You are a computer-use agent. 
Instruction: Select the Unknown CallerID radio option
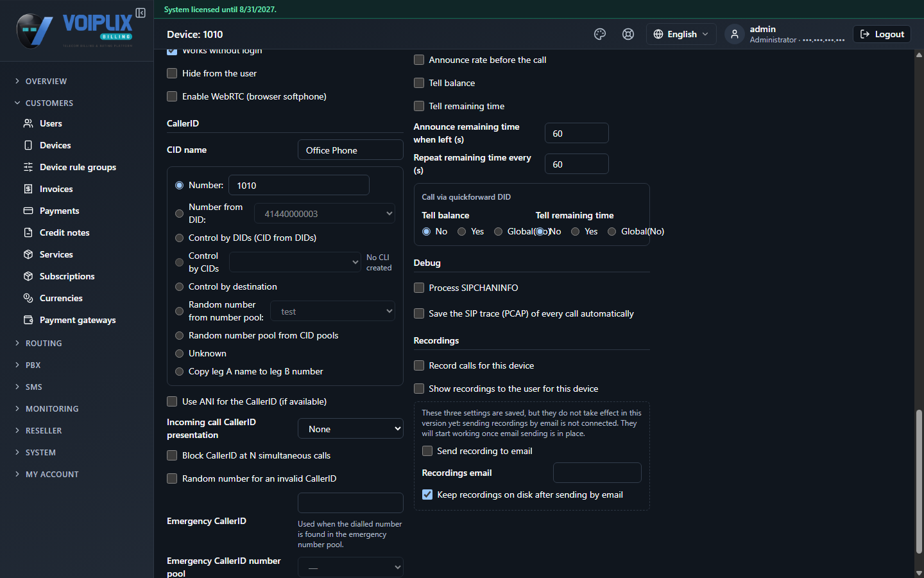point(180,353)
